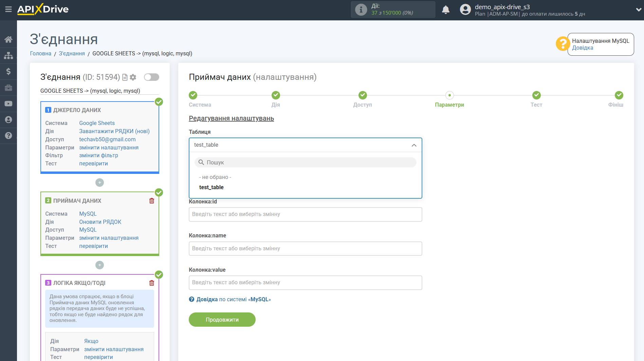The width and height of the screenshot is (644, 361).
Task: Open the home sidebar icon
Action: [x=8, y=39]
